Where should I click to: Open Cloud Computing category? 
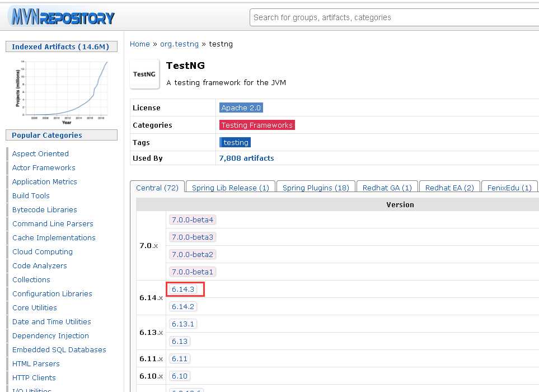coord(43,251)
